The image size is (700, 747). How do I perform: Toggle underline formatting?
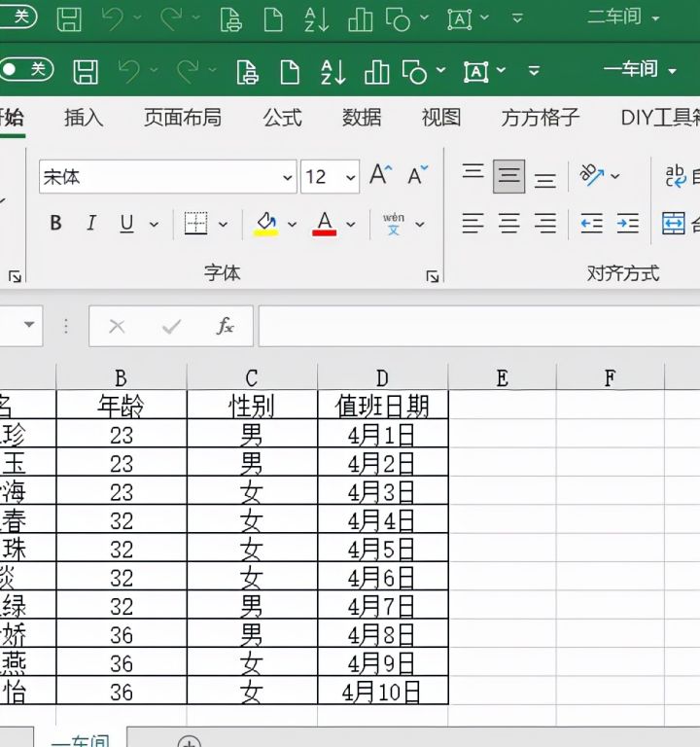[126, 224]
